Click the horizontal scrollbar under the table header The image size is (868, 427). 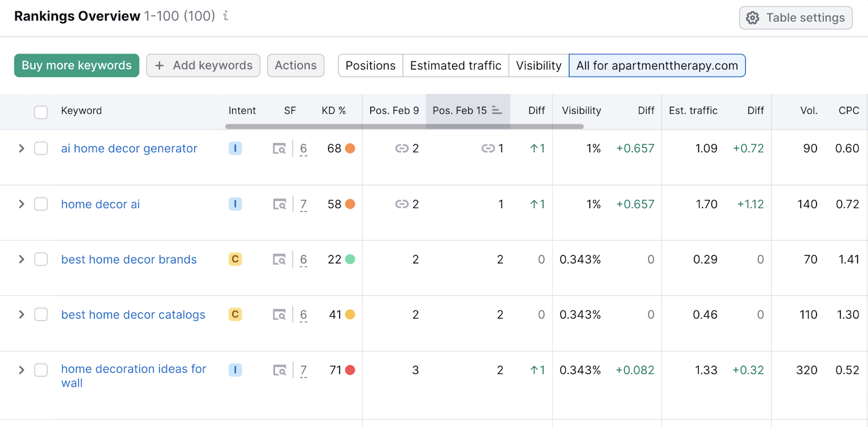404,127
